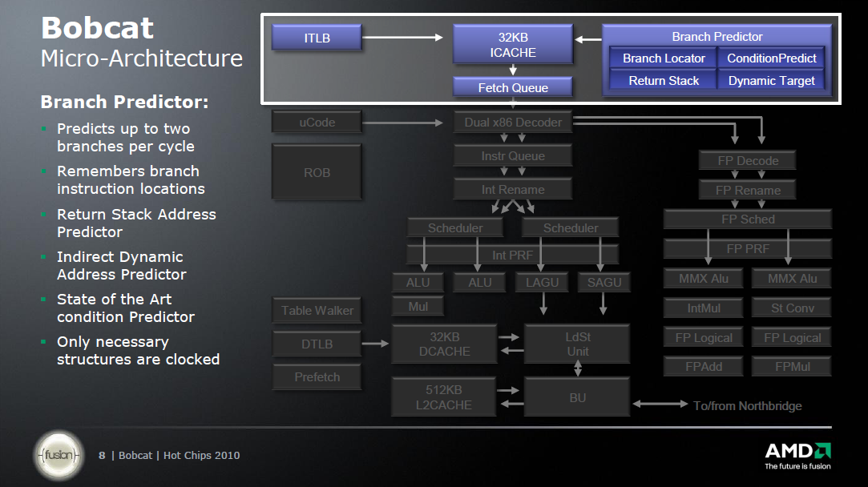This screenshot has height=487, width=868.
Task: Click the Hot Chips 2010 footer text
Action: pyautogui.click(x=201, y=456)
